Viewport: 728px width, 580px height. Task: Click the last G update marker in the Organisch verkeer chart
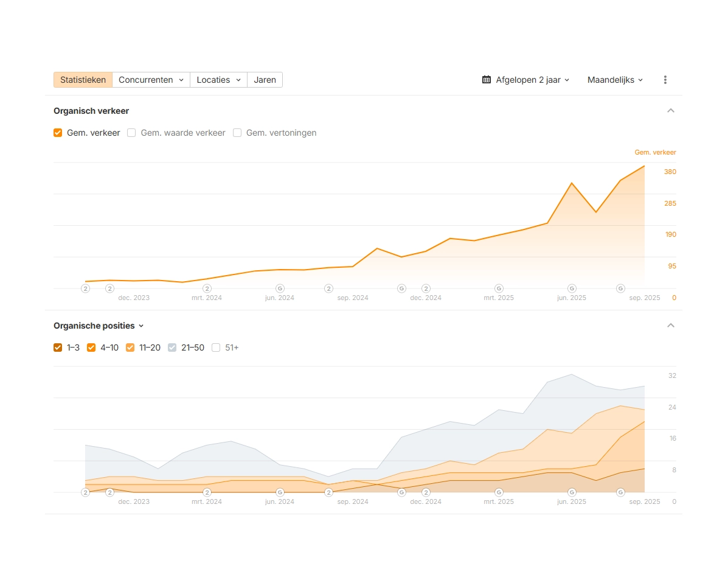(620, 288)
